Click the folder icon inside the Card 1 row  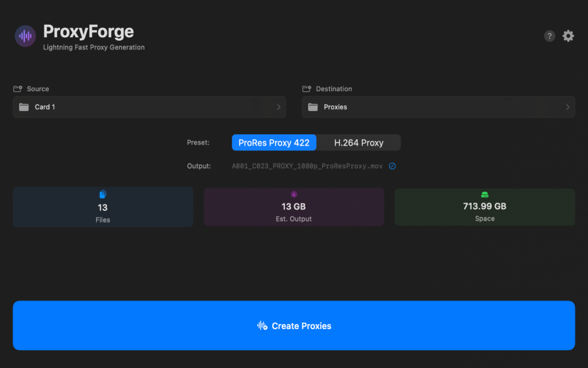coord(24,107)
